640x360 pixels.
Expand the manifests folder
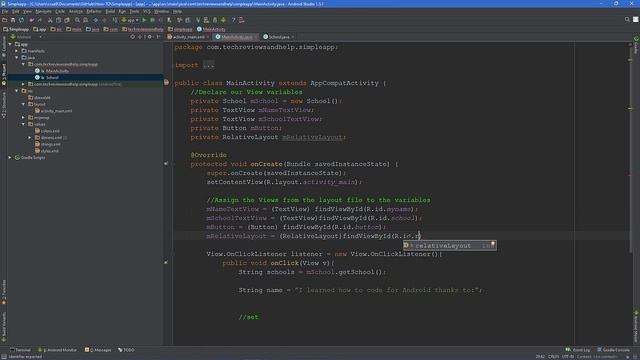coord(17,51)
